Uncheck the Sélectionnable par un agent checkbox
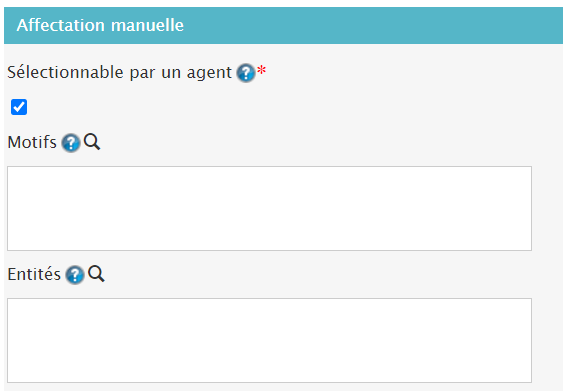The height and width of the screenshot is (391, 563). point(19,107)
